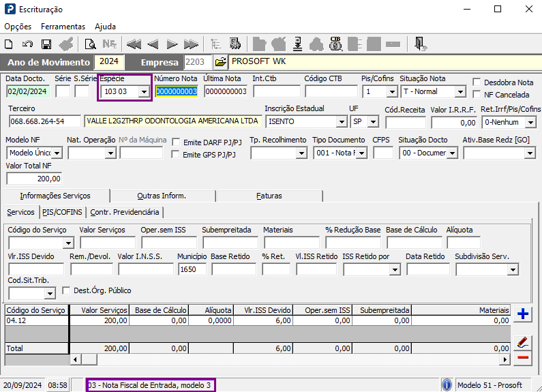Open the ISS Retido por dropdown
The width and height of the screenshot is (542, 392).
pyautogui.click(x=395, y=270)
